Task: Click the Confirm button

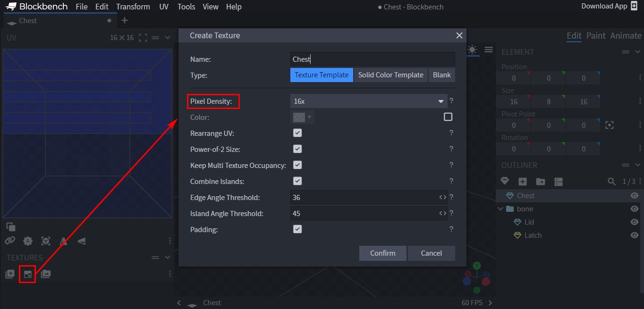Action: (x=383, y=253)
